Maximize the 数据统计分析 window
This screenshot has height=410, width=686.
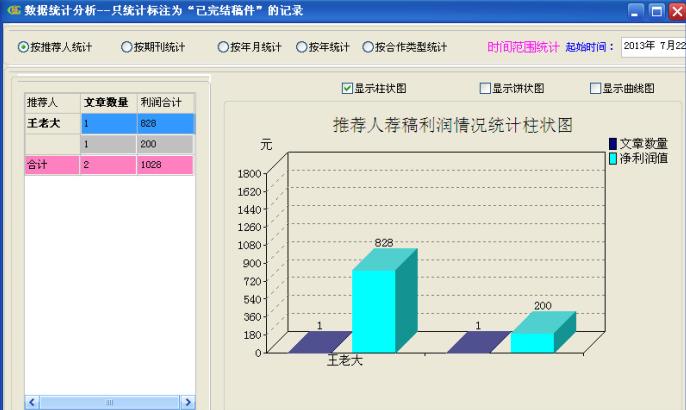[x=656, y=11]
